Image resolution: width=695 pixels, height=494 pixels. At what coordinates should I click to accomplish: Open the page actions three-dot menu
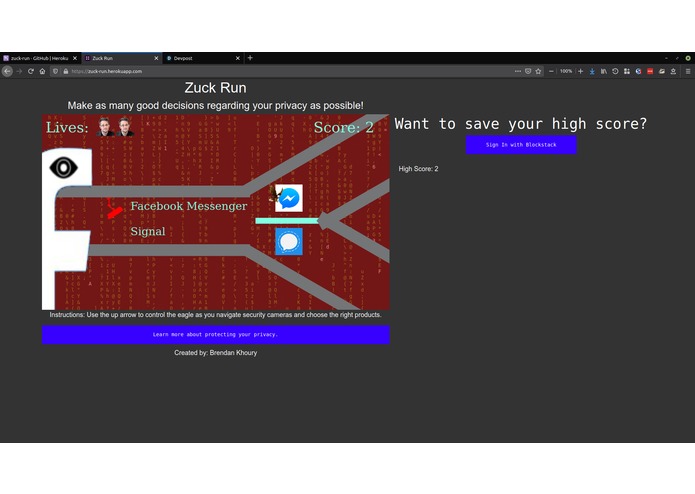pos(518,71)
